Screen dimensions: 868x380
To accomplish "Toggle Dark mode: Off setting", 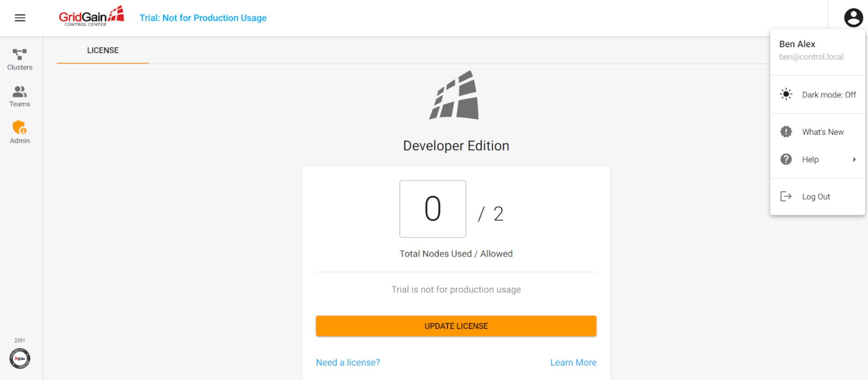I will coord(817,95).
